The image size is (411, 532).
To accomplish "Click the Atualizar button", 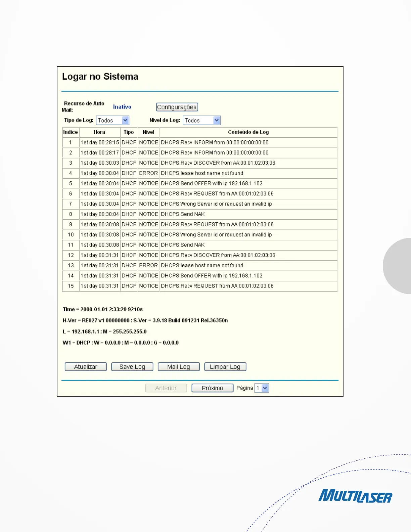I will [x=86, y=367].
